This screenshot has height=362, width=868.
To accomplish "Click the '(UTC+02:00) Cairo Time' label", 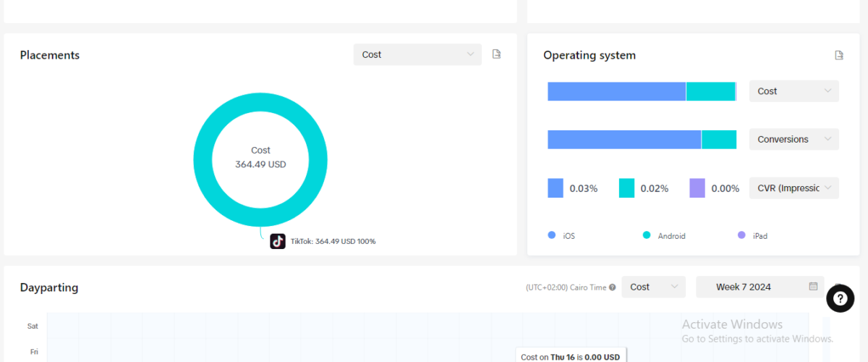I will 566,287.
